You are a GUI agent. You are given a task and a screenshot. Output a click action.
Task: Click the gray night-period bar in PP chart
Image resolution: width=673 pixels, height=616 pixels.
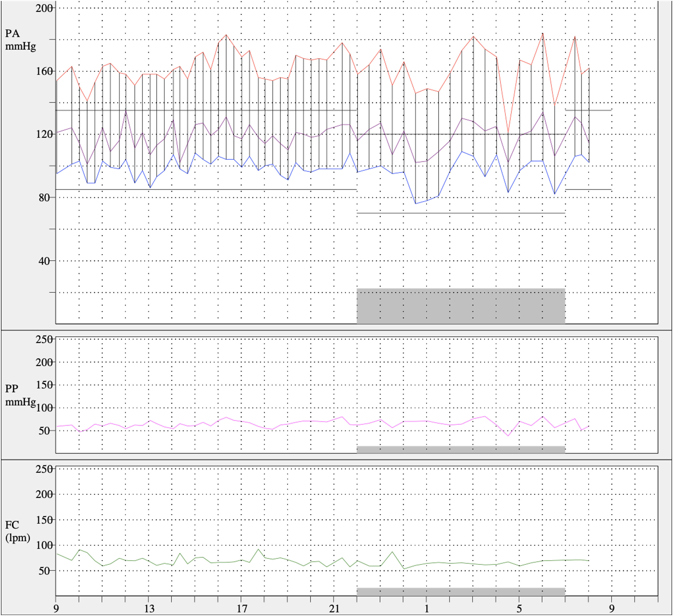(x=461, y=449)
